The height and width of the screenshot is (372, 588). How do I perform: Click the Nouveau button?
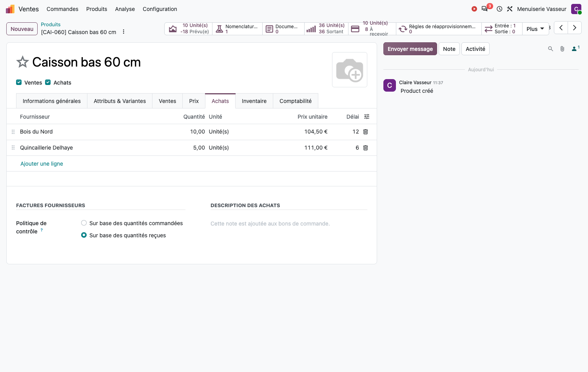[x=22, y=29]
